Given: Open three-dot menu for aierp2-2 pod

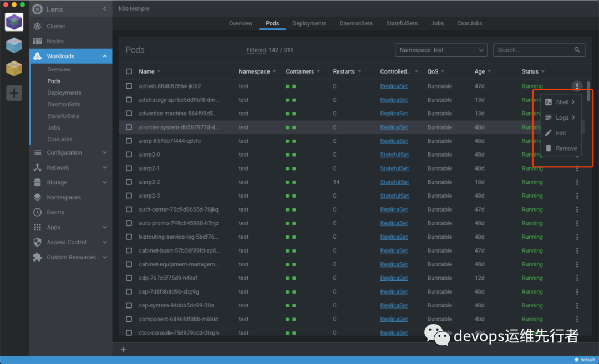Looking at the screenshot, I should [x=577, y=182].
